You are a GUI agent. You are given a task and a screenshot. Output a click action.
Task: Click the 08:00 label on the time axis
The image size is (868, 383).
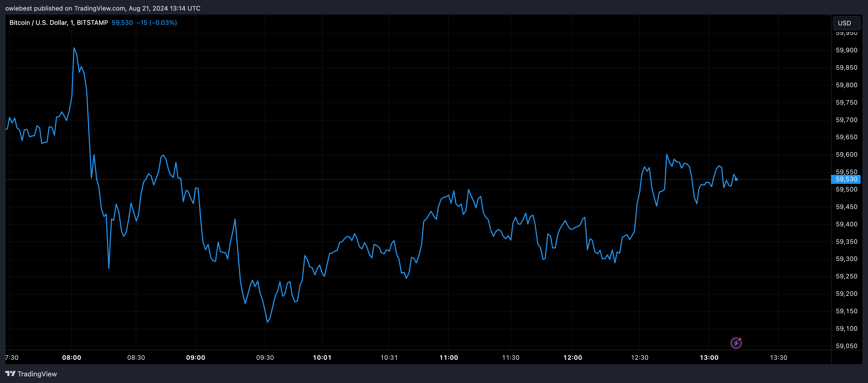[72, 357]
